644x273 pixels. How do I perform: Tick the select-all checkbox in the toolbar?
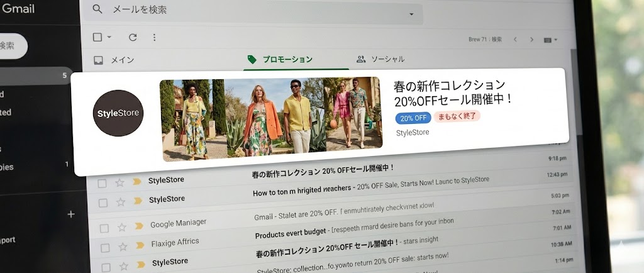click(x=97, y=37)
